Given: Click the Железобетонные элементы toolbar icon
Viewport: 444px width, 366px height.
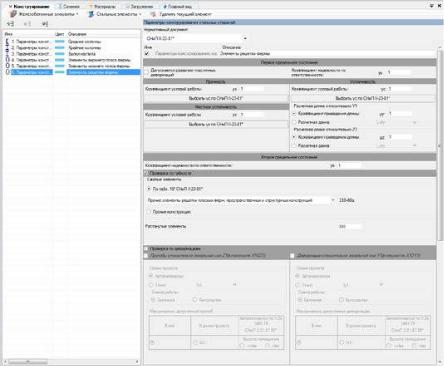Looking at the screenshot, I should pyautogui.click(x=13, y=14).
